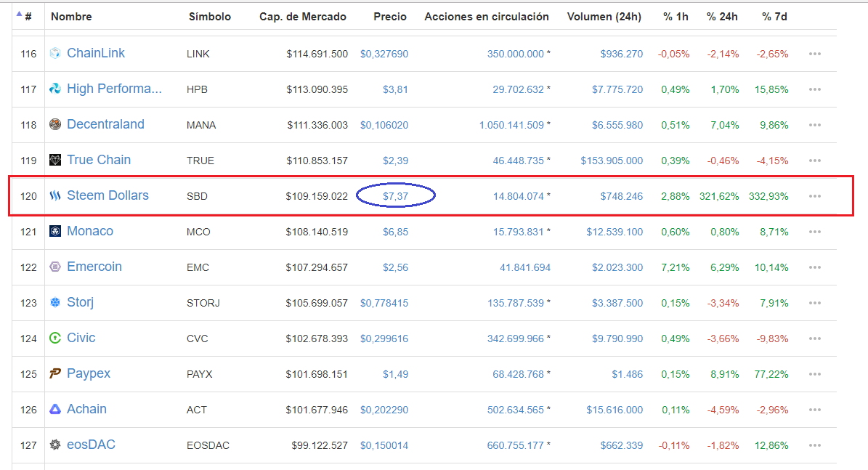Click the Civic logo icon
Screen dimensions: 868x470
(54, 338)
